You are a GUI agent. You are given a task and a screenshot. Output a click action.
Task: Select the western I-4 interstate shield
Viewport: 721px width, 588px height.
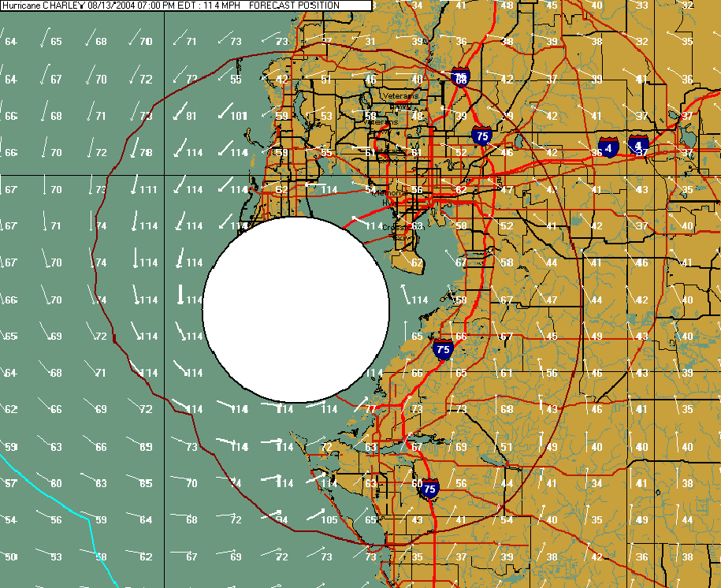pyautogui.click(x=608, y=147)
